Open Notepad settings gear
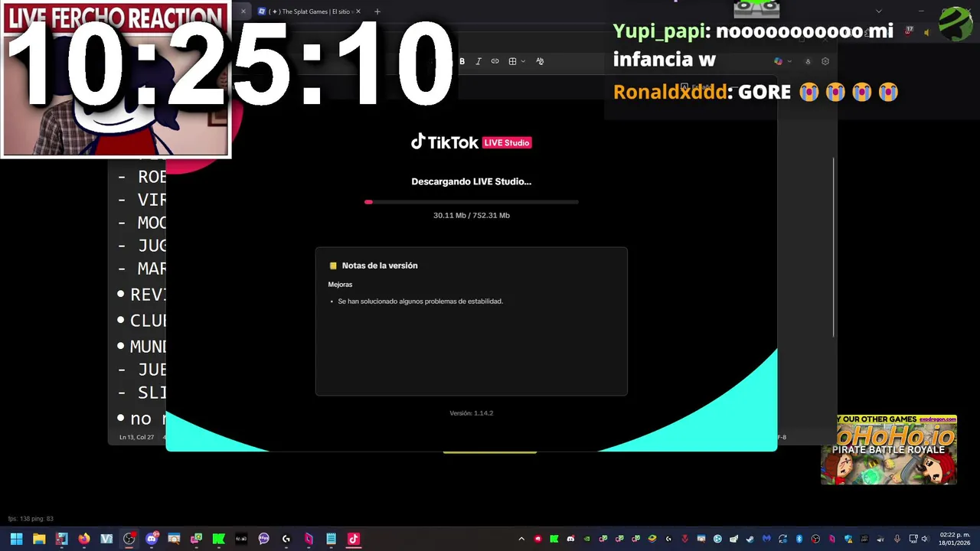The height and width of the screenshot is (551, 980). point(825,61)
